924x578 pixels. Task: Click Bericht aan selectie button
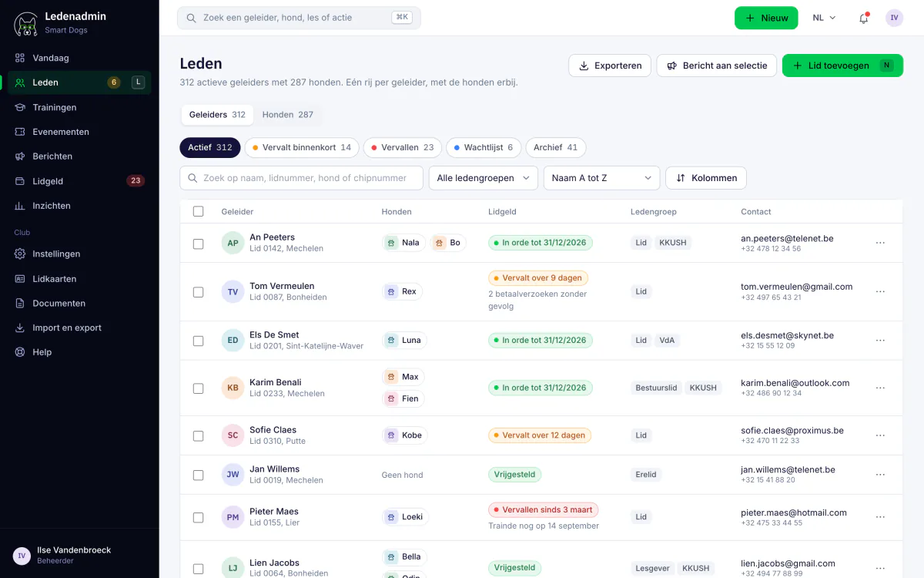(717, 66)
